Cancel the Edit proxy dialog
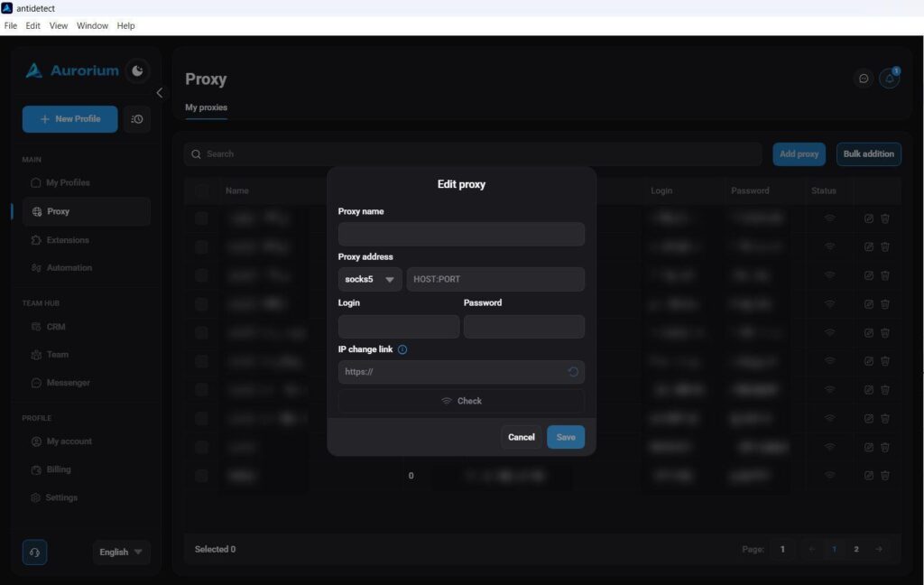Screen dimensions: 924x585 pyautogui.click(x=522, y=437)
